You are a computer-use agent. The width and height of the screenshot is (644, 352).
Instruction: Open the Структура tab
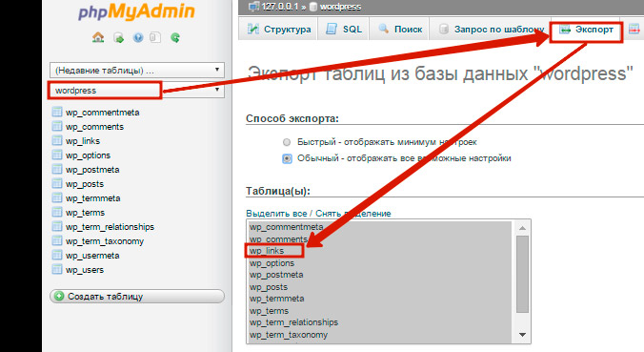(279, 30)
